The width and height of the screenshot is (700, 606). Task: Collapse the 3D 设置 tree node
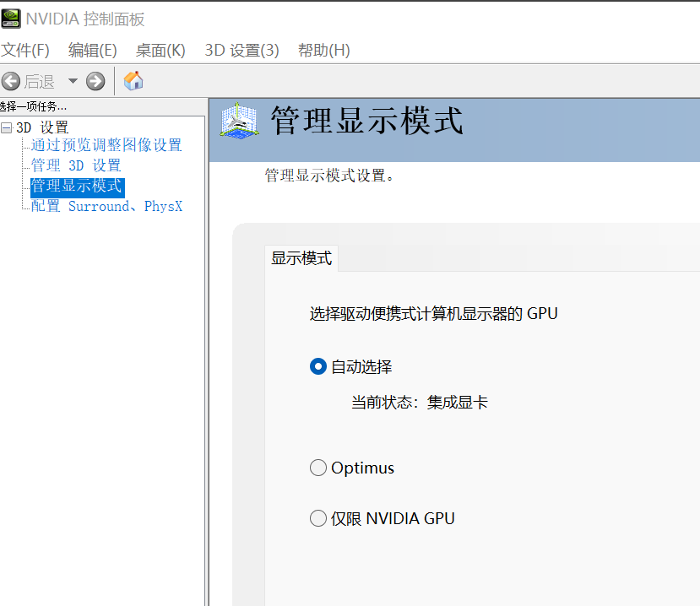coord(6,127)
